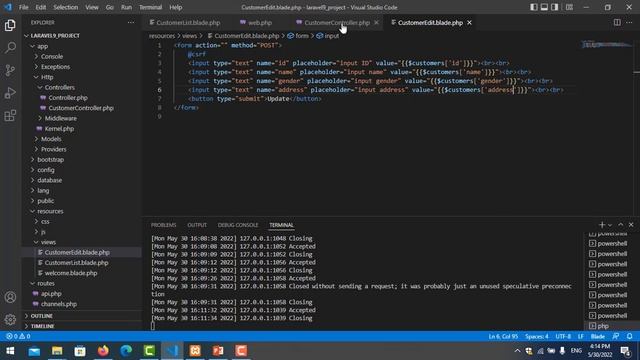Open the Explorer view in activity bar
Screen dimensions: 640x360
(10, 25)
